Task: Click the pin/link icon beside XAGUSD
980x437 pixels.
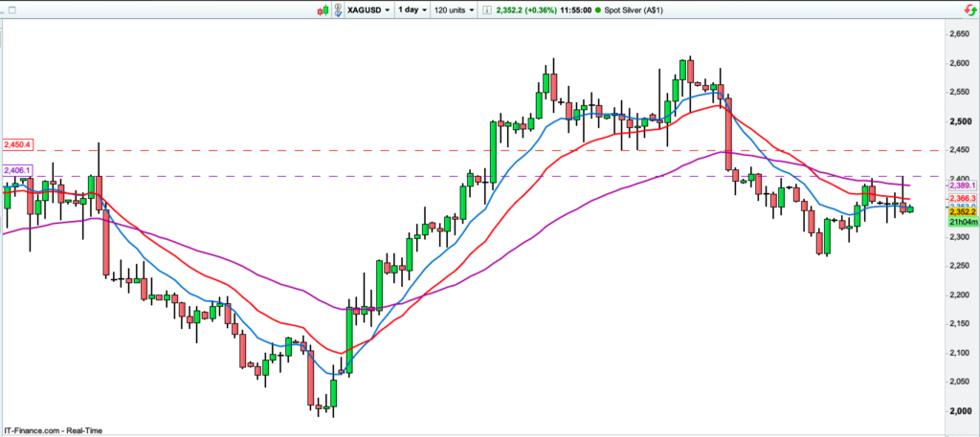Action: pyautogui.click(x=339, y=10)
